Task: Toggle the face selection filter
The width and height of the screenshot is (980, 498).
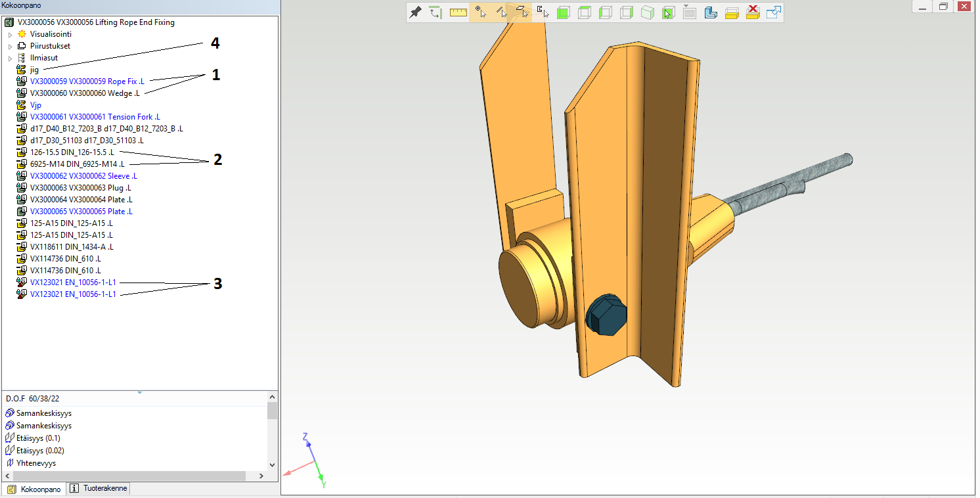Action: pos(522,12)
